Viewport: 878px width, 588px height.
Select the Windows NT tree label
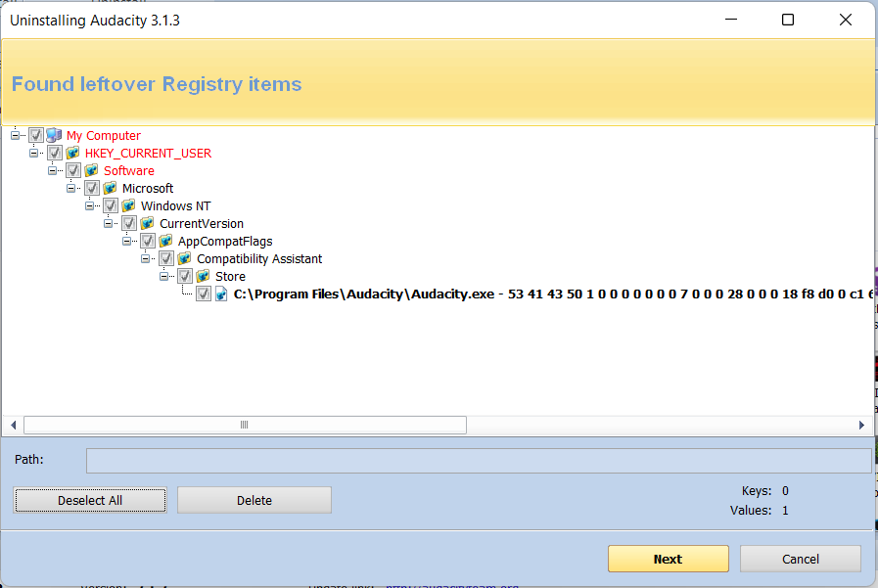click(176, 205)
